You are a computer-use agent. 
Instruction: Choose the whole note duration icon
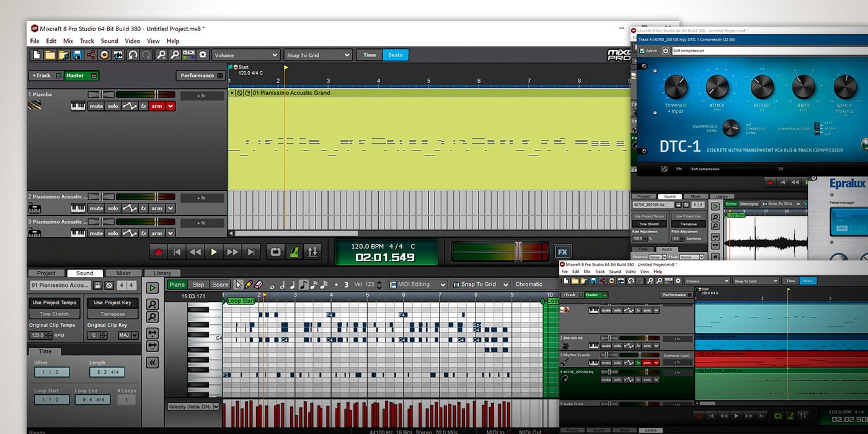point(272,286)
